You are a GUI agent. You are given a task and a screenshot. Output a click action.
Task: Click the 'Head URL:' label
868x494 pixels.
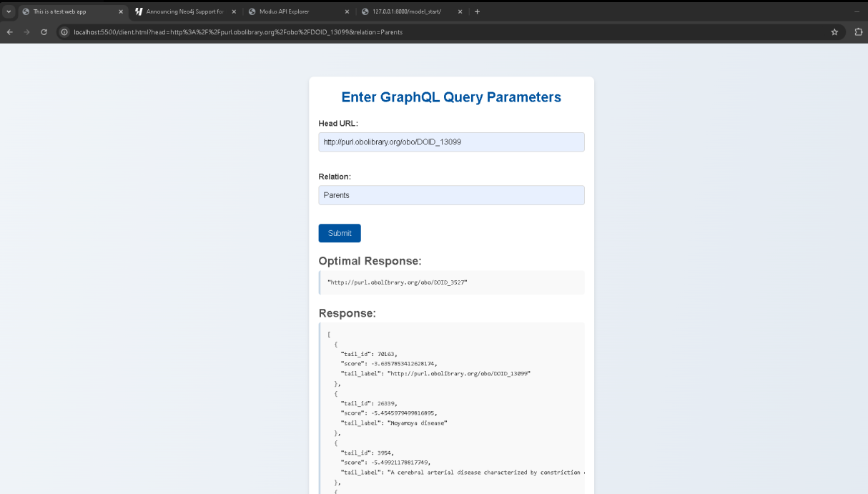point(338,124)
